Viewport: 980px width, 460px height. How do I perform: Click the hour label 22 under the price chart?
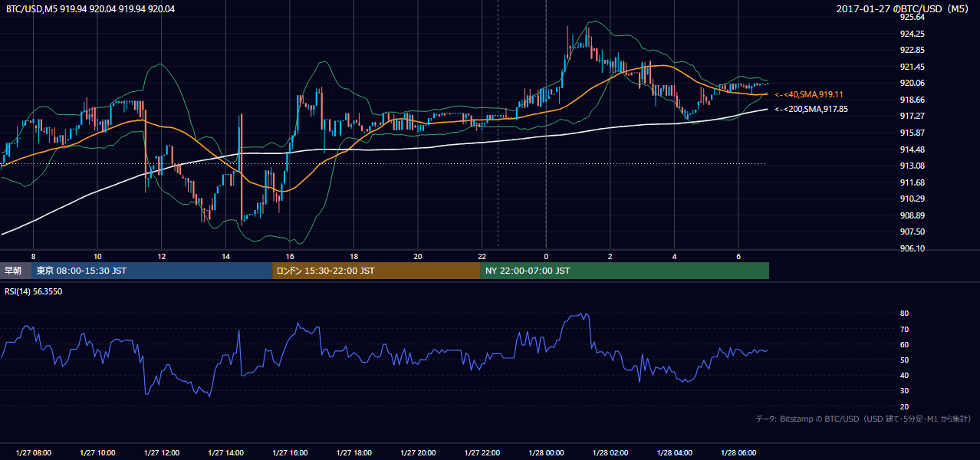[x=482, y=256]
